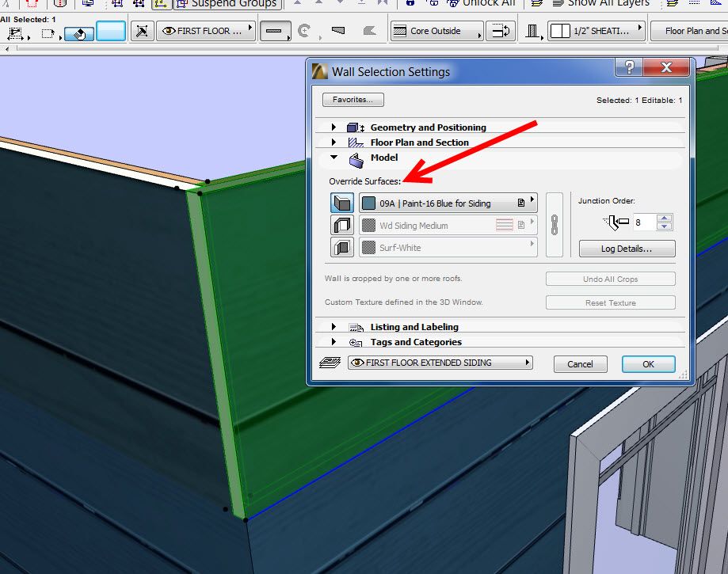Viewport: 728px width, 574px height.
Task: Click the Floor Plan and Section toolbar button
Action: click(x=689, y=31)
